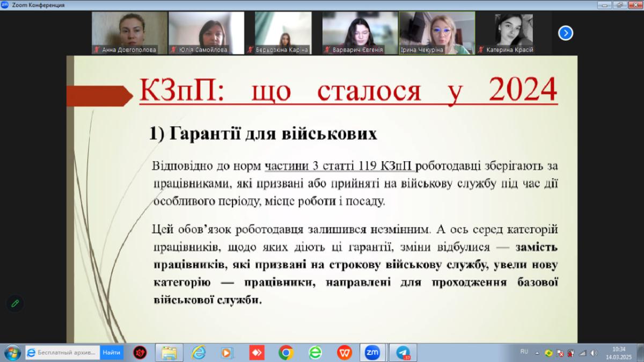644x362 pixels.
Task: Select Юлія Самойлова's video thumbnail
Action: pyautogui.click(x=206, y=32)
